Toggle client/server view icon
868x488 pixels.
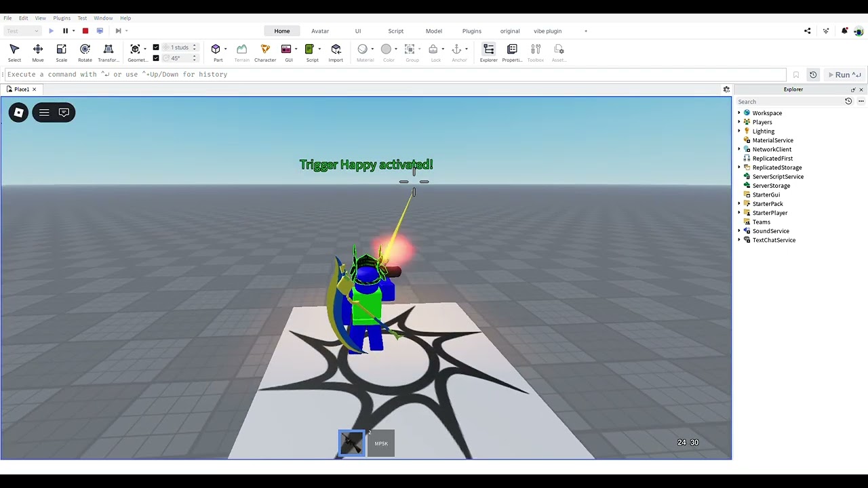pos(100,30)
